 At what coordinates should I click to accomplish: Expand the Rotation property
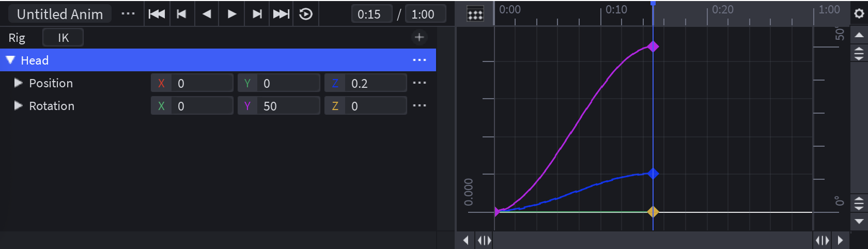click(x=19, y=105)
